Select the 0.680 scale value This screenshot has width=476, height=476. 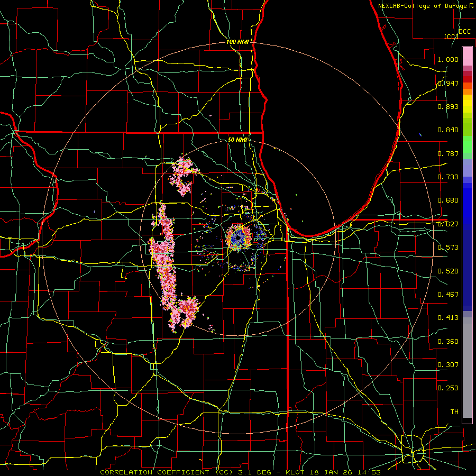448,200
